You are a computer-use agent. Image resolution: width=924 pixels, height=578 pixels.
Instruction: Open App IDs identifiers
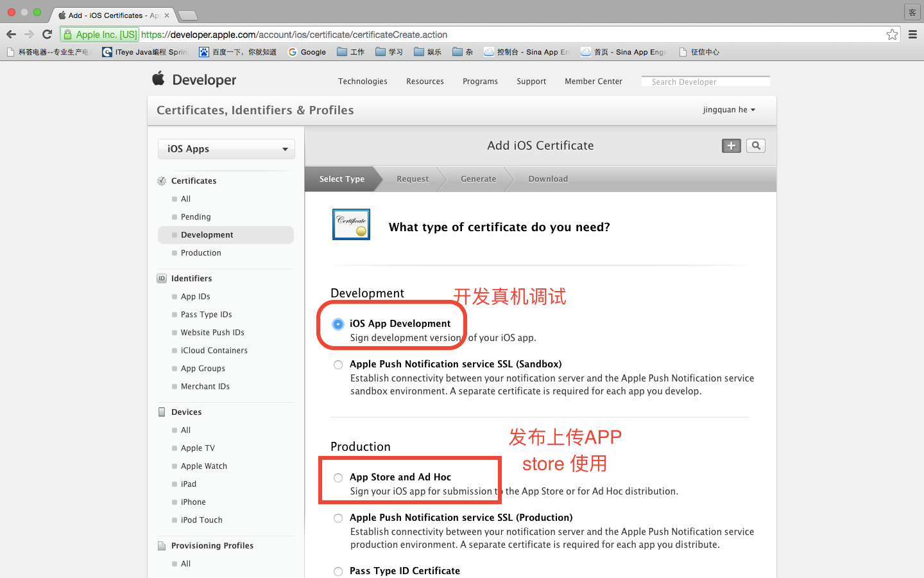click(x=196, y=297)
